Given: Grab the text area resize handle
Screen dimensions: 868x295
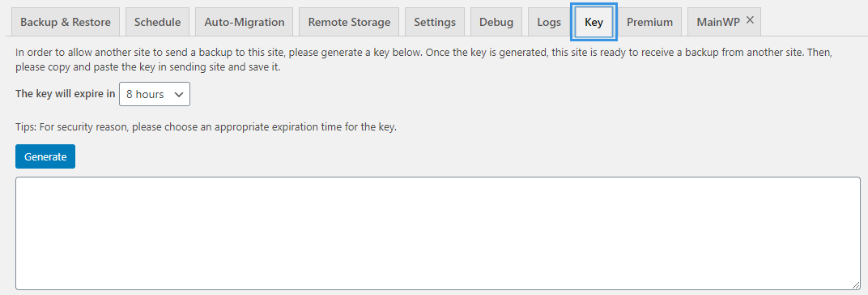Looking at the screenshot, I should 856,284.
